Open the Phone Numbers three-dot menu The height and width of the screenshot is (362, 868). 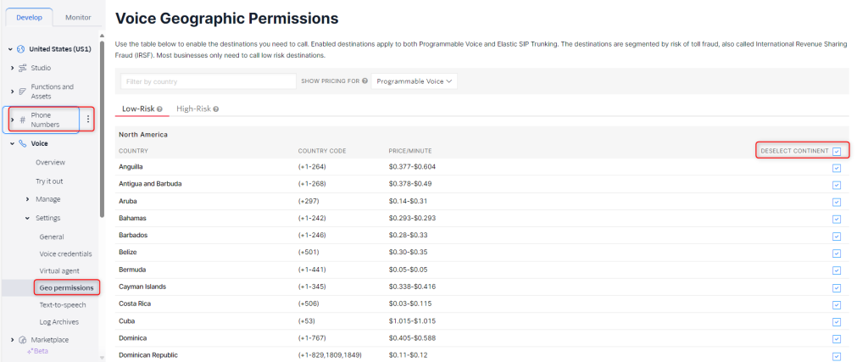tap(87, 120)
